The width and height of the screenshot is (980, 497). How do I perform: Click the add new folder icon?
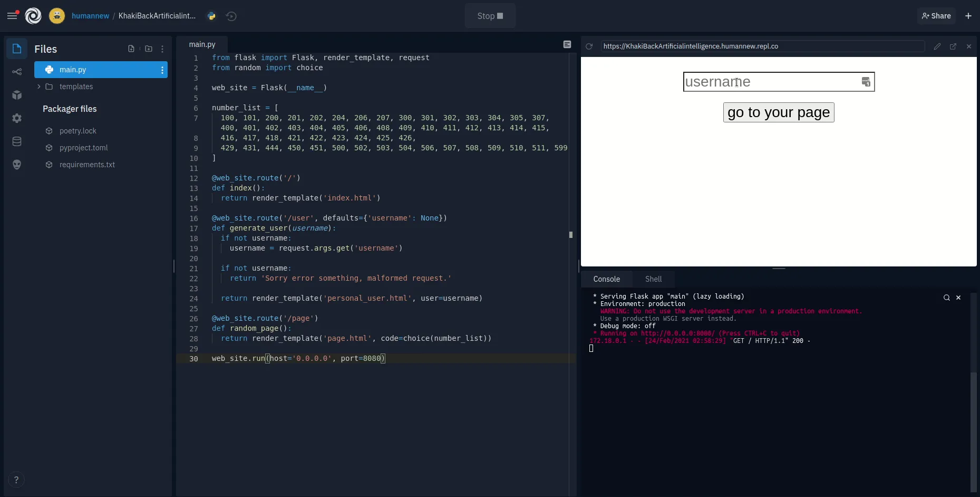(x=149, y=49)
